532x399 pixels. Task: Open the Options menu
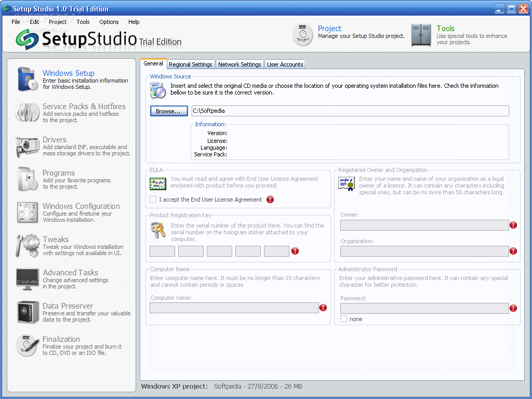(109, 22)
